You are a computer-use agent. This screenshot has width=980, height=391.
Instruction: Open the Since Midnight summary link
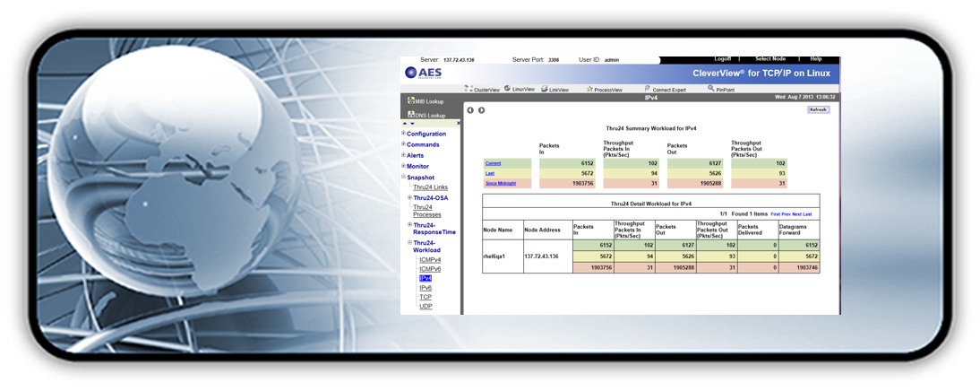click(501, 183)
